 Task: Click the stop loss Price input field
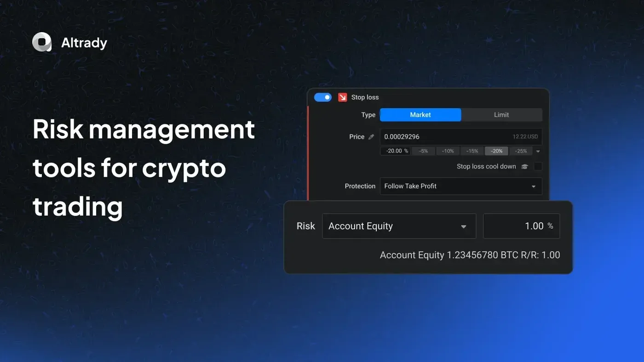tap(461, 137)
